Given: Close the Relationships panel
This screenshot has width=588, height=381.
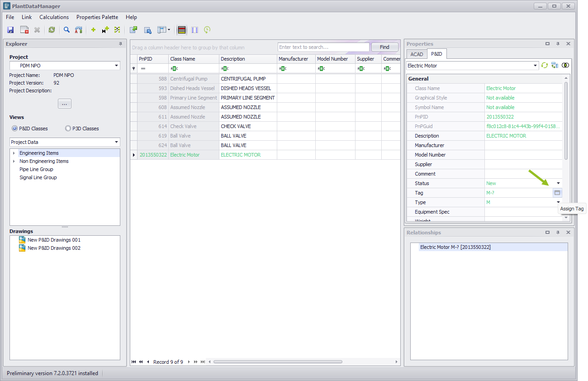Looking at the screenshot, I should pos(569,233).
